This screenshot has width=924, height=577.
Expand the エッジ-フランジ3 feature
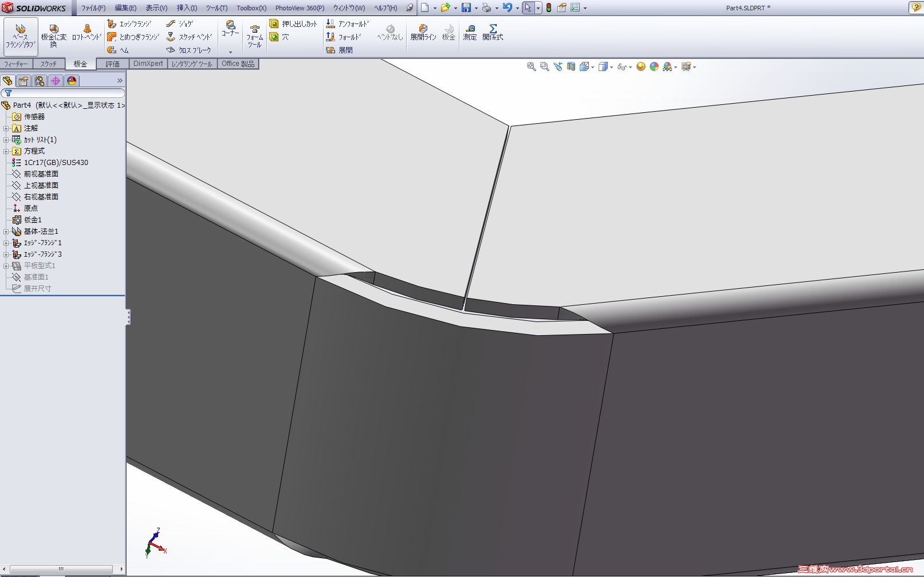6,254
